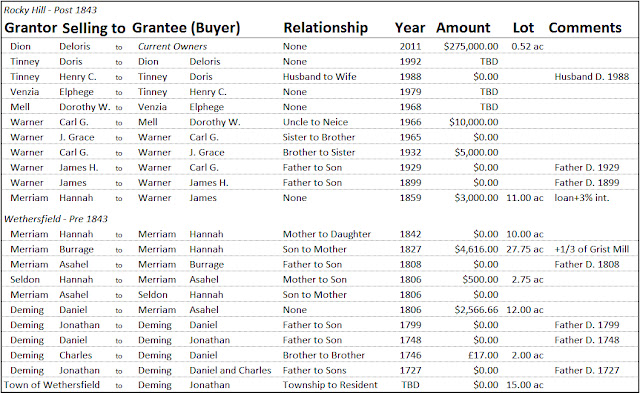640x393 pixels.
Task: Select the 'Wethersfield - Pre 1843' section heading
Action: (x=56, y=219)
